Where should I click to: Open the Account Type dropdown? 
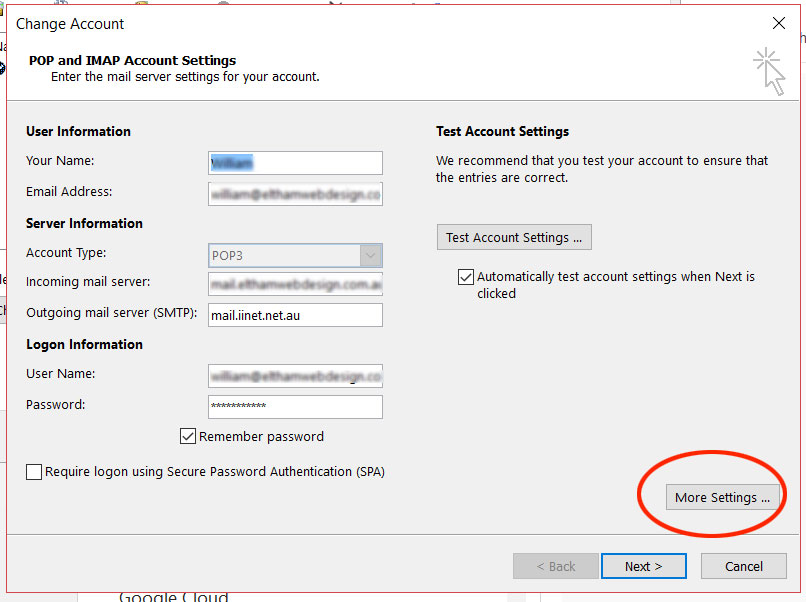coord(371,256)
